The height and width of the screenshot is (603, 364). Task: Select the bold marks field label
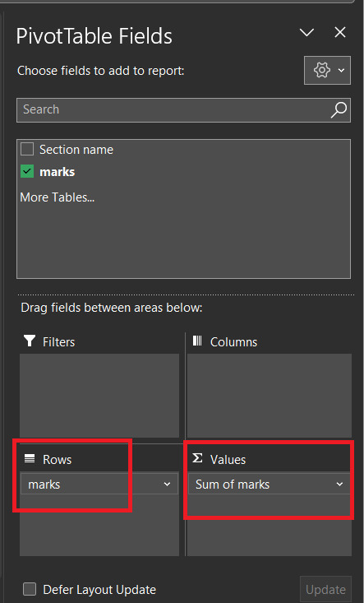[x=58, y=172]
